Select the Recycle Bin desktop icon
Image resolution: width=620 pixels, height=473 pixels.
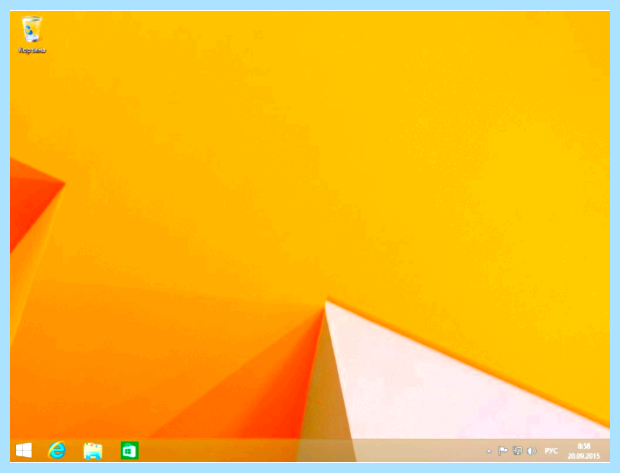click(32, 34)
